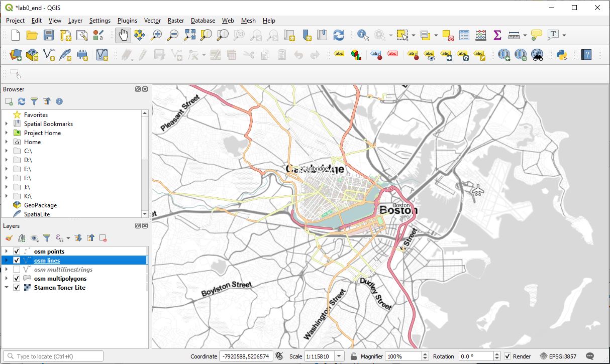610x364 pixels.
Task: Toggle Stamen Toner Lite layer visibility
Action: 17,288
